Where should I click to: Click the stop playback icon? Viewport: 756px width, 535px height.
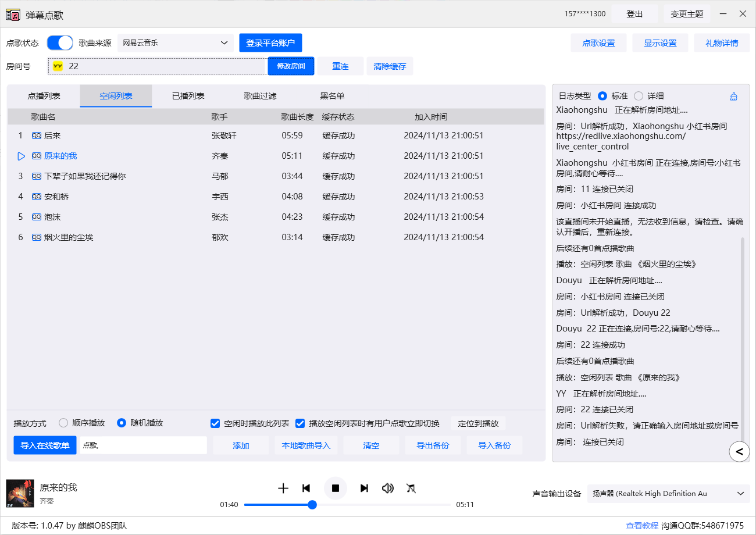point(335,488)
